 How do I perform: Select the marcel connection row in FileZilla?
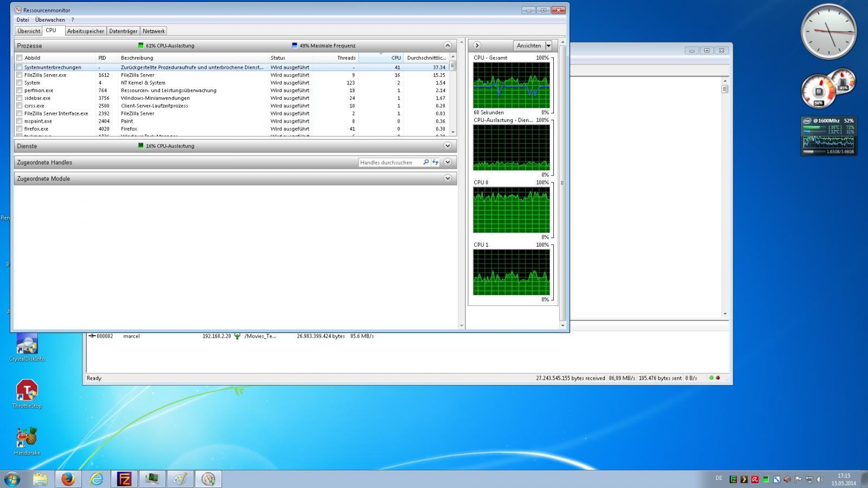click(231, 336)
